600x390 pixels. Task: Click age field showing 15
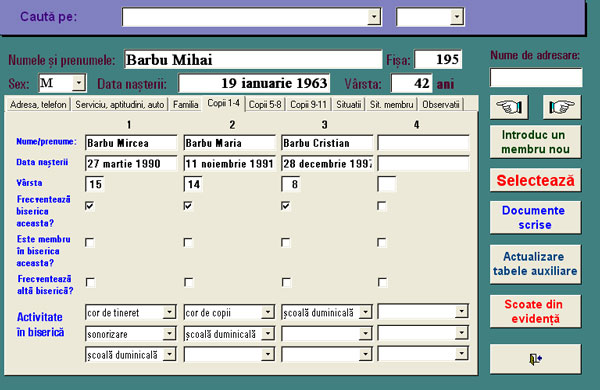(x=95, y=184)
